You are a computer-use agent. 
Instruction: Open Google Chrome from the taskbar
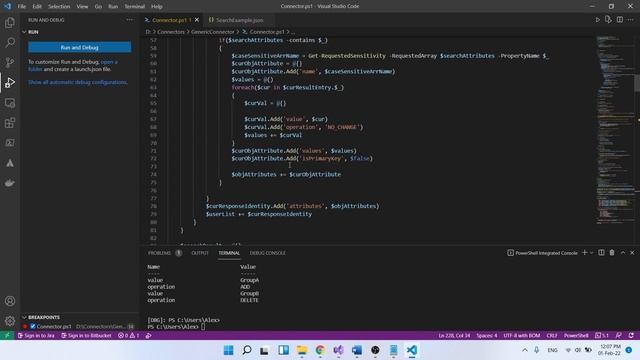(320, 350)
